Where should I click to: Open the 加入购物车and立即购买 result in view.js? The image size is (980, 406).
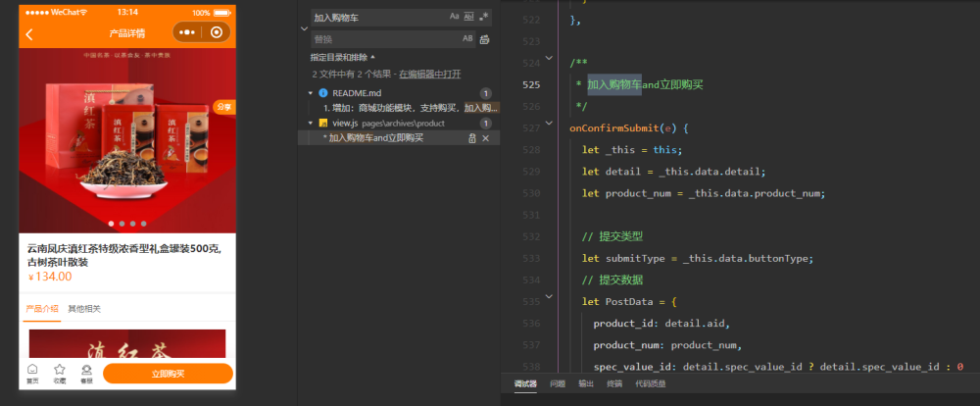coord(376,138)
